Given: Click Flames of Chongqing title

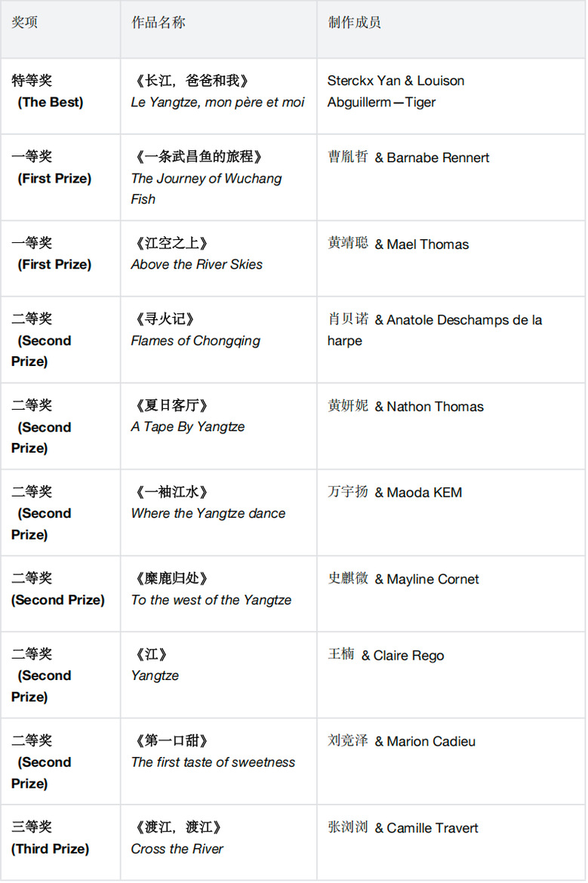Looking at the screenshot, I should pos(195,341).
